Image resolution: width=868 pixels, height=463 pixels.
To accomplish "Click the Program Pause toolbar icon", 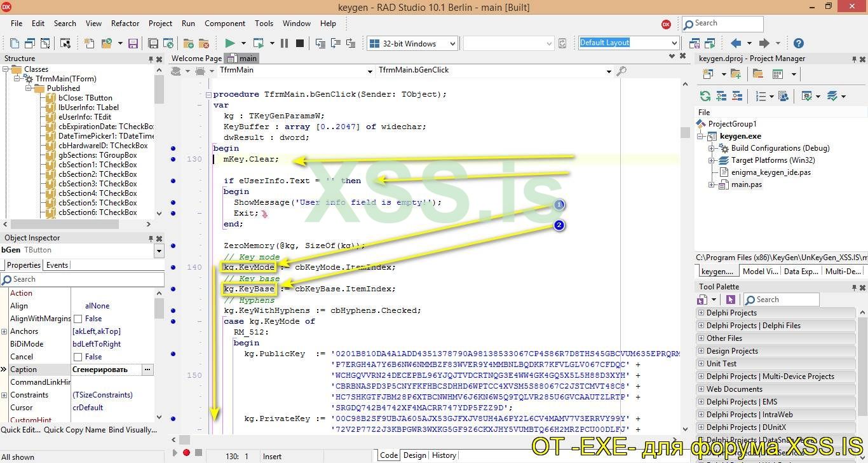I will (x=284, y=43).
